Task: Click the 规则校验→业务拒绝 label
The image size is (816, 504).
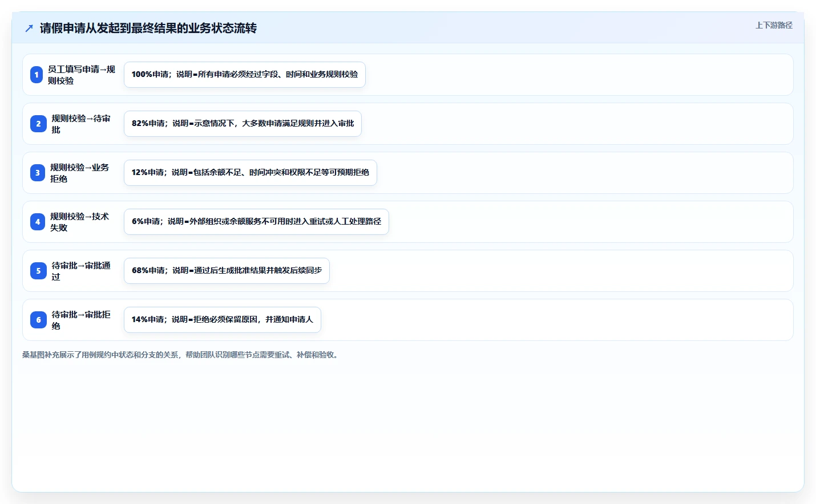Action: click(x=80, y=173)
